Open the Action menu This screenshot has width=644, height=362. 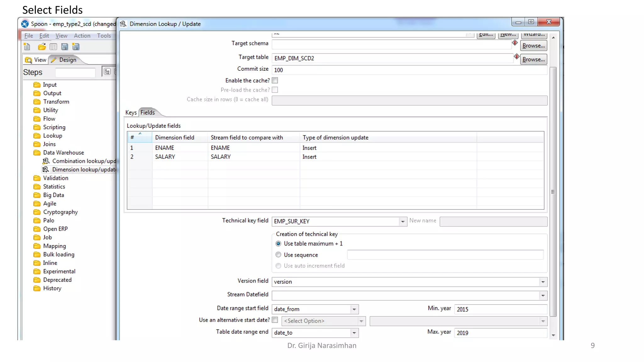point(82,36)
